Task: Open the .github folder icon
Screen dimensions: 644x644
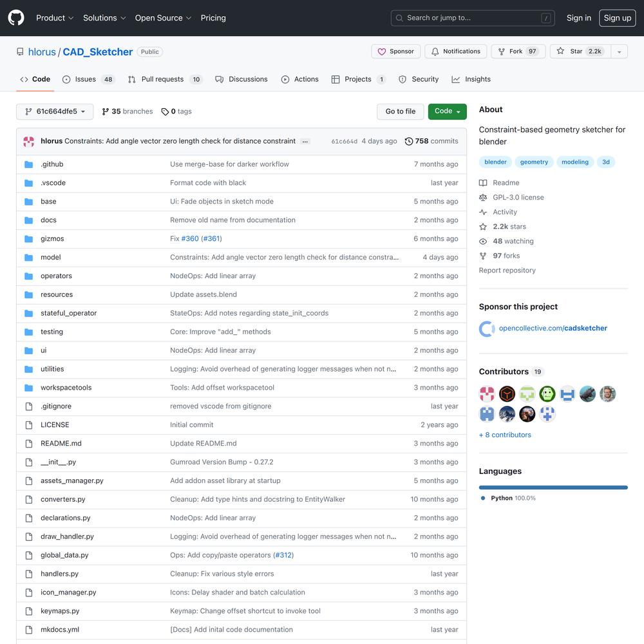Action: coord(29,164)
